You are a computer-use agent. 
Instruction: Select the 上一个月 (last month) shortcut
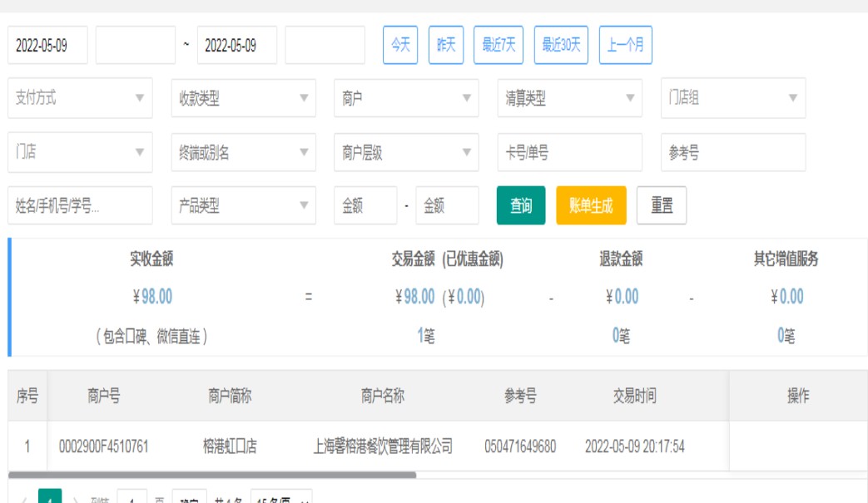[625, 45]
